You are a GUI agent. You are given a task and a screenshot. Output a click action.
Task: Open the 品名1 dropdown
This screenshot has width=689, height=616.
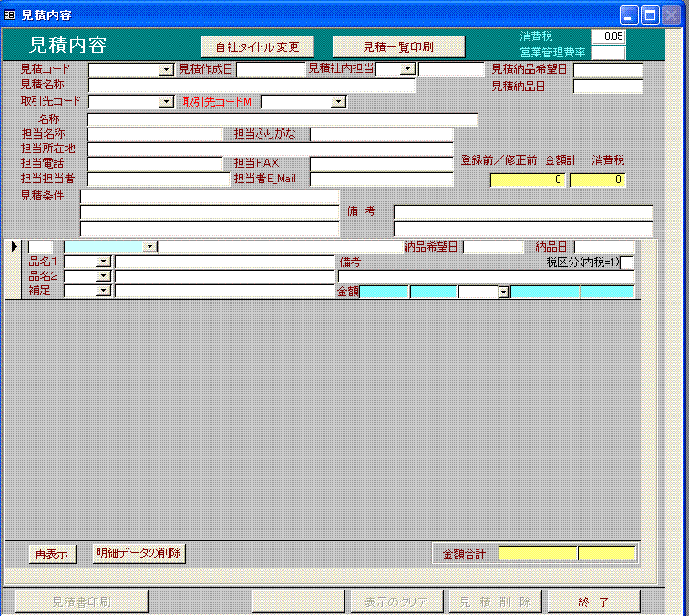pos(103,262)
